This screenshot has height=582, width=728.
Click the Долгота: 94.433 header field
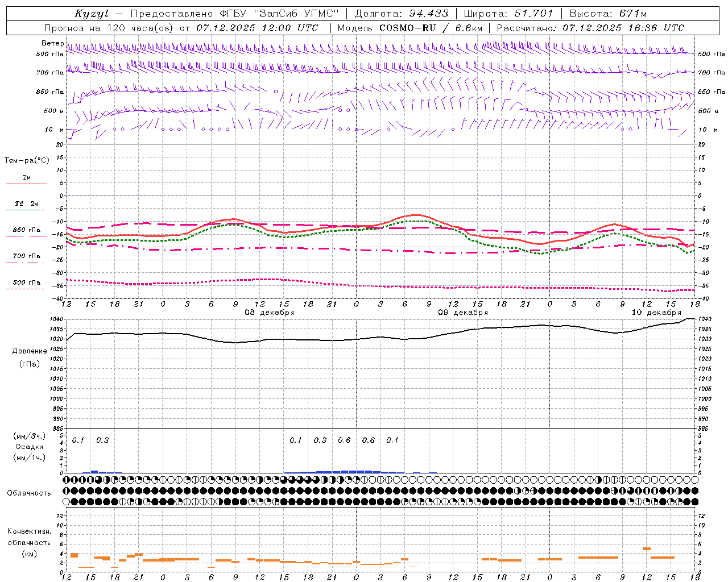(x=402, y=14)
